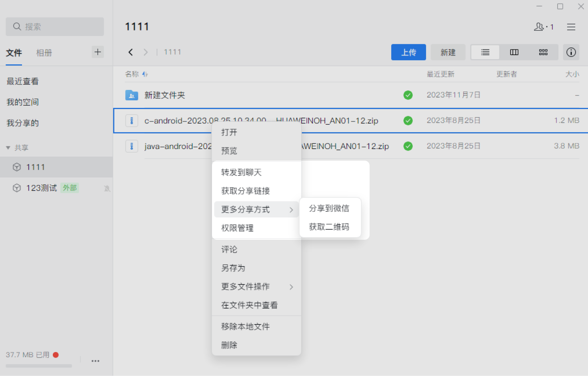Choose 分享到微信 from the submenu

coord(329,208)
